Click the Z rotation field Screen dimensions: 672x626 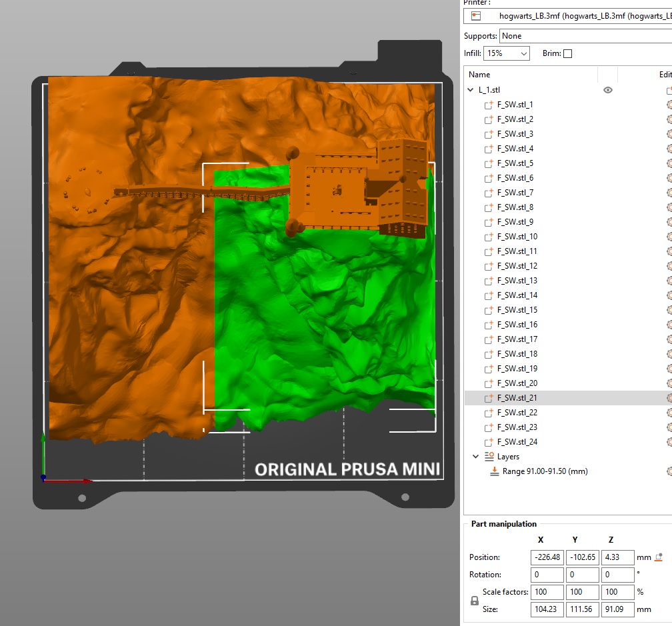pos(617,575)
